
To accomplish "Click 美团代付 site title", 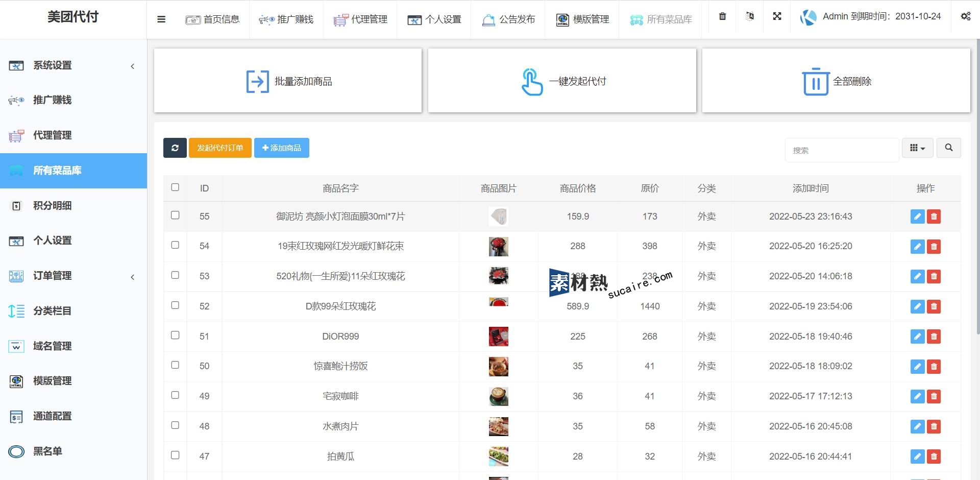I will [73, 17].
